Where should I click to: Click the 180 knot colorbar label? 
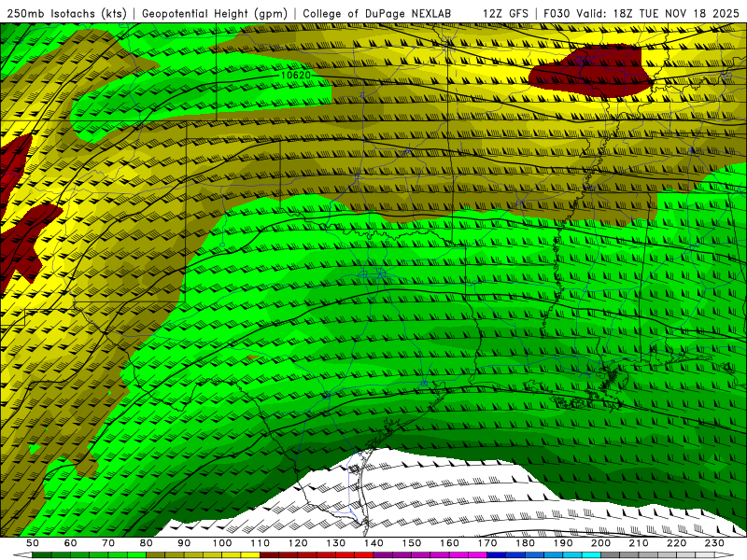(x=526, y=543)
